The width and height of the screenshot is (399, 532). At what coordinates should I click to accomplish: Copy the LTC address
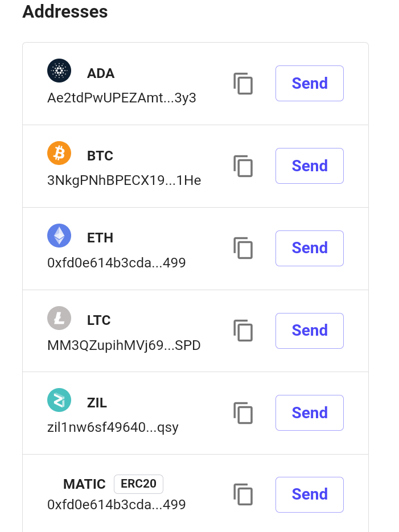[x=243, y=331]
